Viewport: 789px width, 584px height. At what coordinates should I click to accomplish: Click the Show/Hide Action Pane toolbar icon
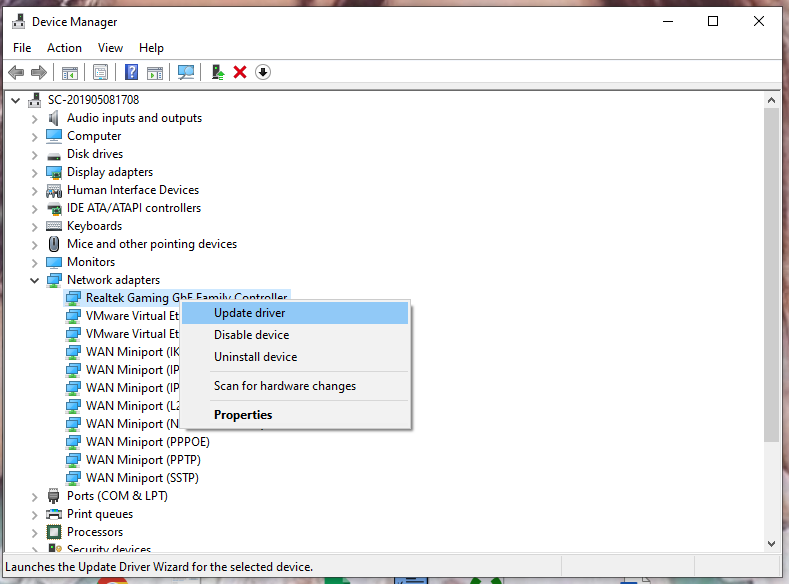tap(155, 72)
